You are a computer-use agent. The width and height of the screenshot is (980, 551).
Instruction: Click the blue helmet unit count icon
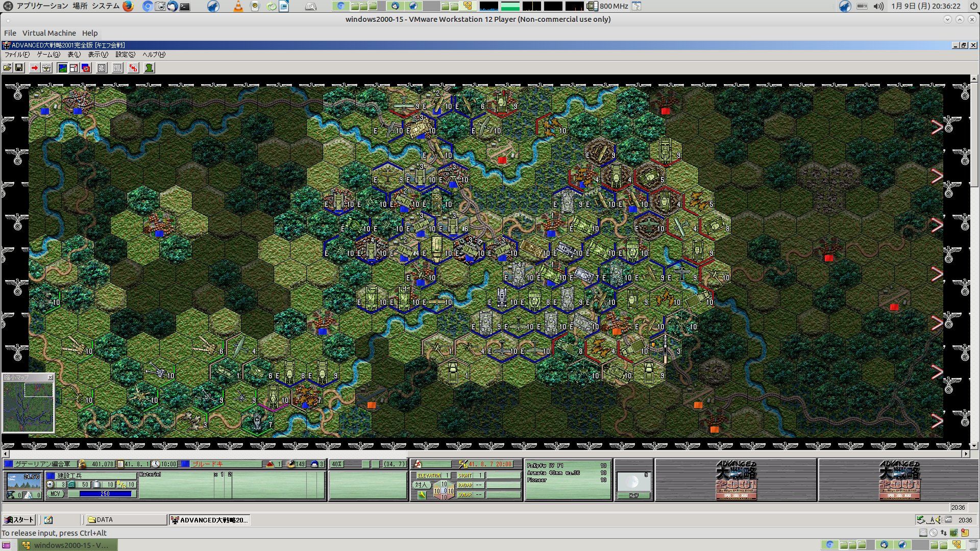click(x=314, y=464)
